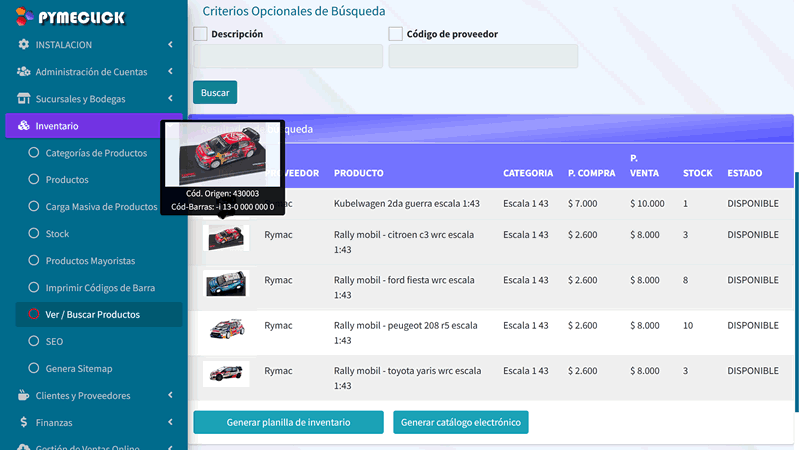Open Categorías de Productos

pos(96,153)
